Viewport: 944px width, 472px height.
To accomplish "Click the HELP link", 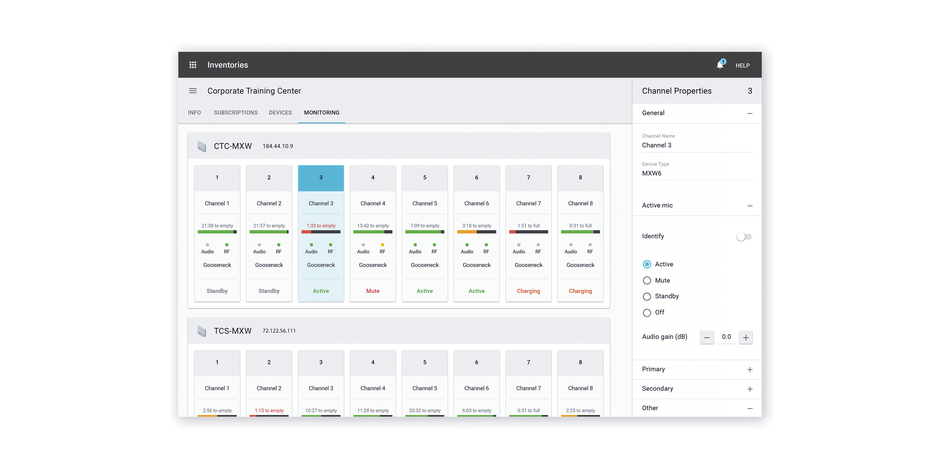I will click(743, 66).
